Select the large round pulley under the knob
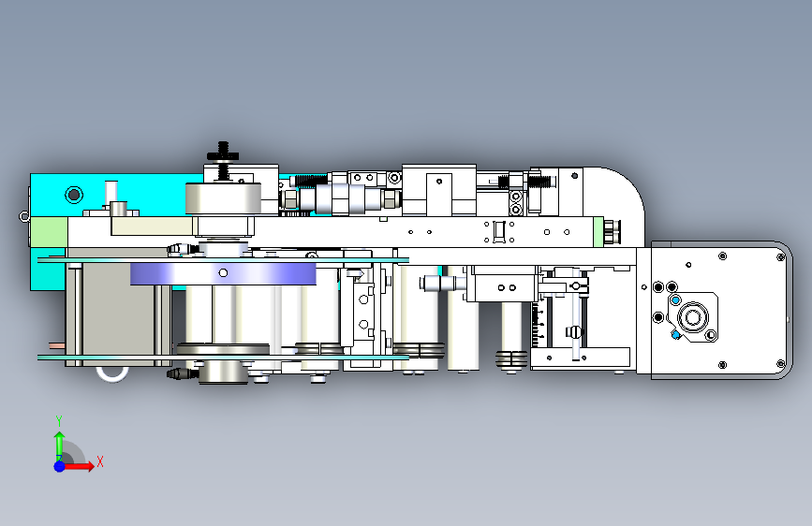812x526 pixels. (x=223, y=198)
